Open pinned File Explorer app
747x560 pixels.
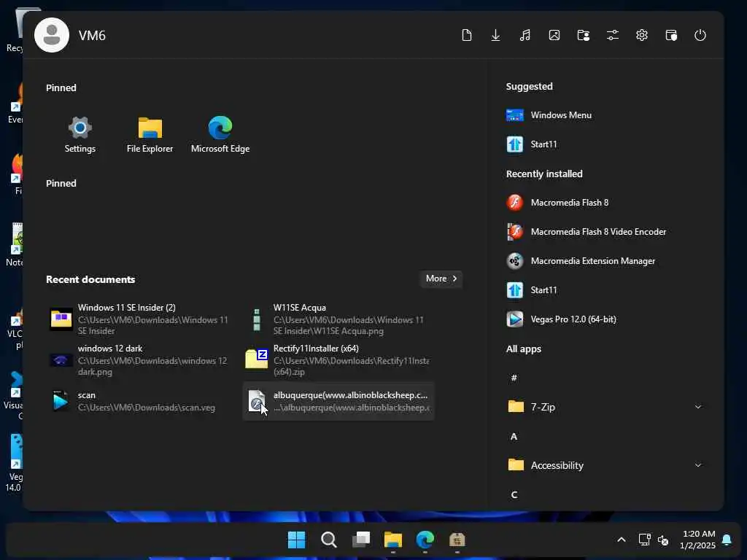click(150, 135)
